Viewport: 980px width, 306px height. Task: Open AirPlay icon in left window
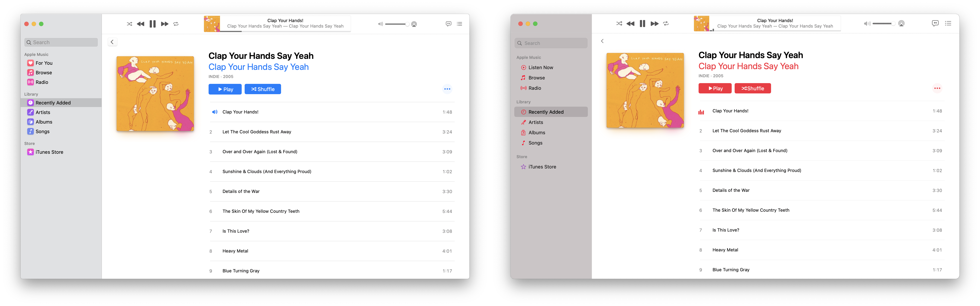pos(414,24)
